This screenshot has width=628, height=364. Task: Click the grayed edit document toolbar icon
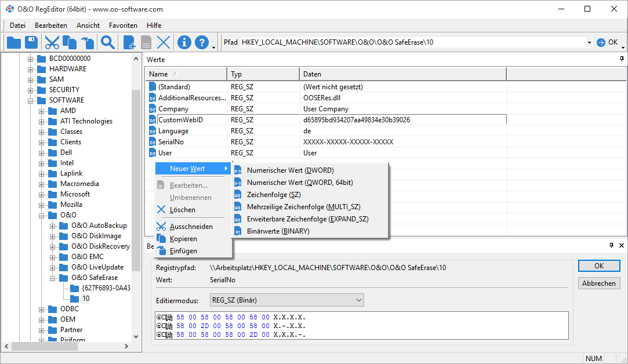(146, 42)
